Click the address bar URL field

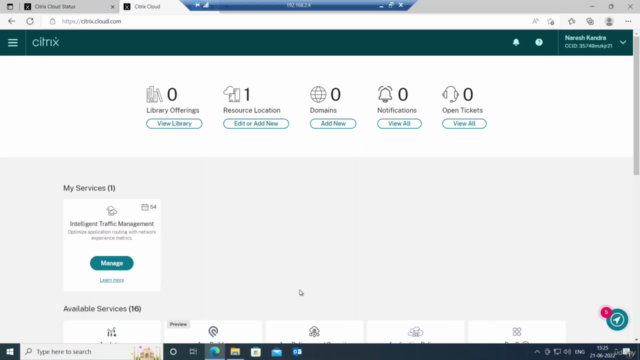coord(286,21)
